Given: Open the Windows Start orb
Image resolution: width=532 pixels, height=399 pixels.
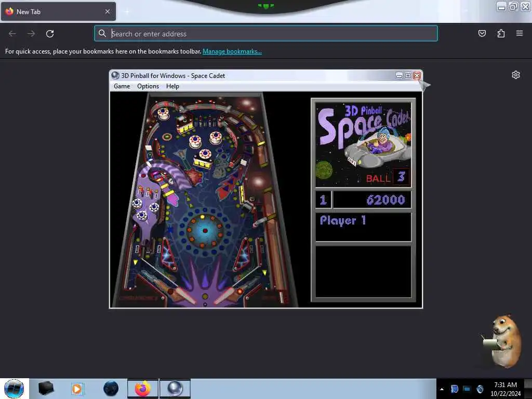Looking at the screenshot, I should 14,389.
